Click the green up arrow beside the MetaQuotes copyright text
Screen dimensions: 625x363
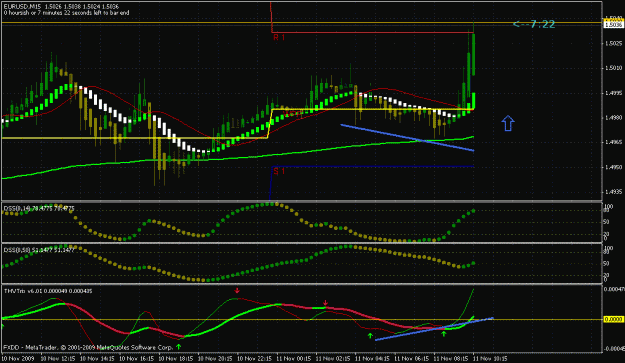(x=179, y=347)
